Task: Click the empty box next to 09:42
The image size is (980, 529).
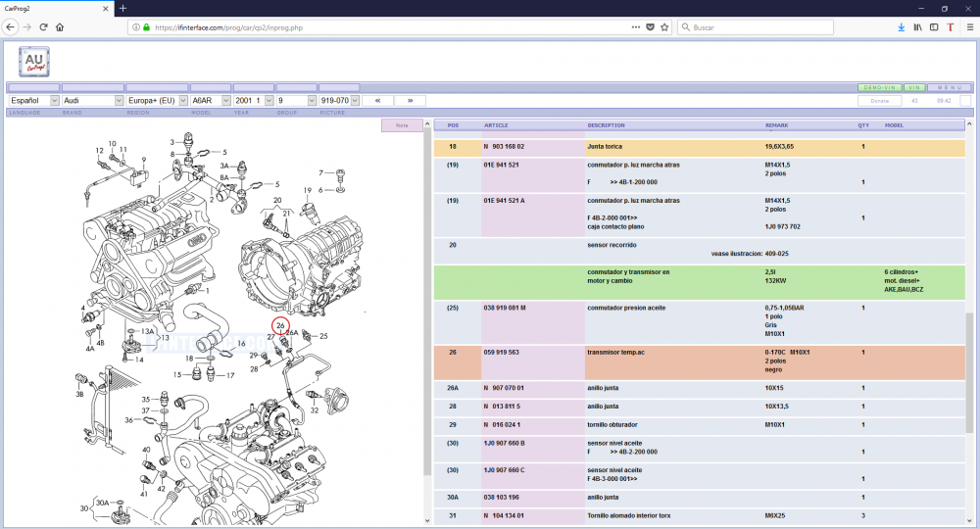Action: (x=965, y=101)
